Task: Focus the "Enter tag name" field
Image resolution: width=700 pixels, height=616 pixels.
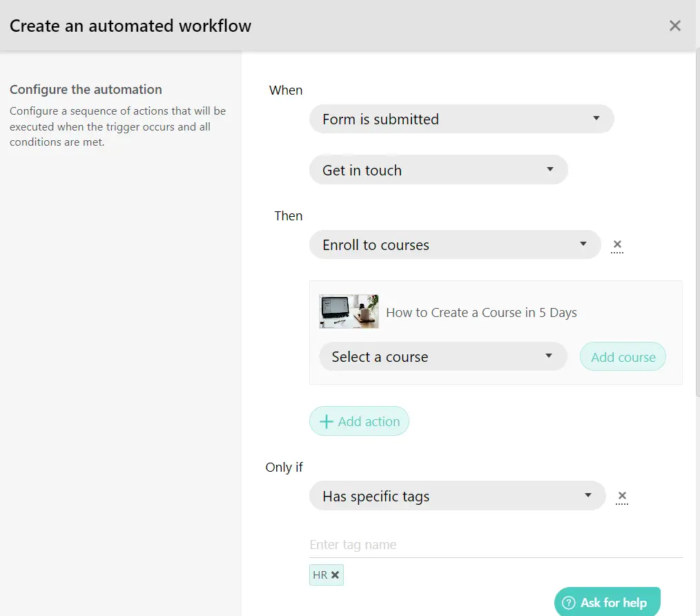Action: coord(495,545)
